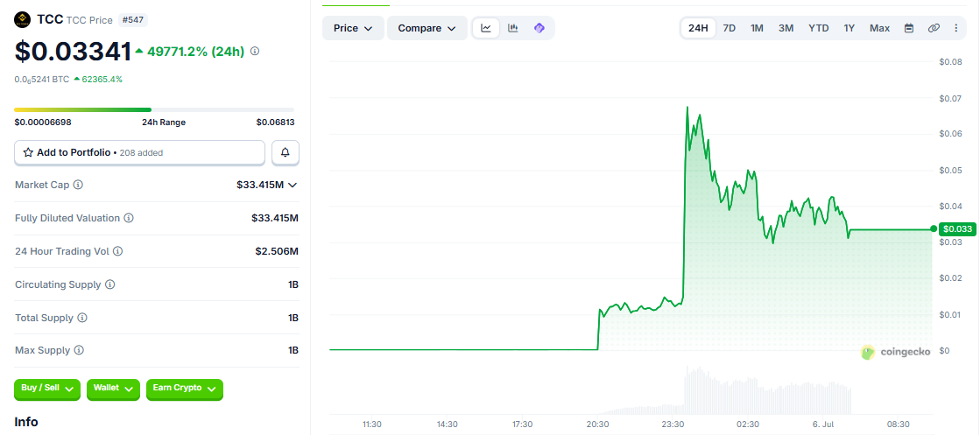Open the Compare dropdown

tap(427, 28)
